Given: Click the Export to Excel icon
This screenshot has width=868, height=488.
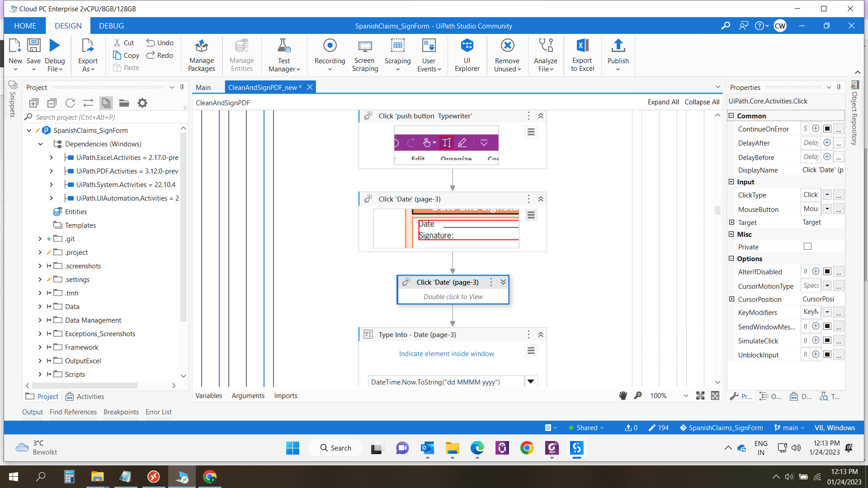Looking at the screenshot, I should (x=582, y=55).
